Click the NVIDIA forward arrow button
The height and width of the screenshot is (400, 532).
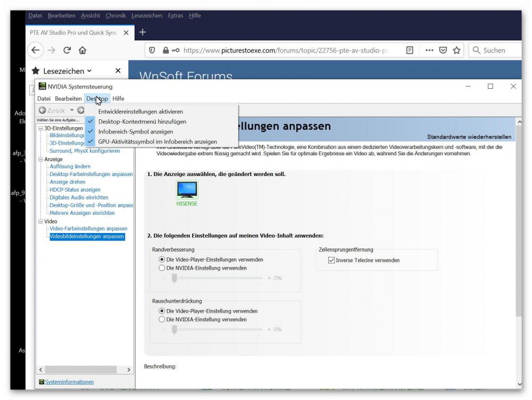click(x=80, y=110)
